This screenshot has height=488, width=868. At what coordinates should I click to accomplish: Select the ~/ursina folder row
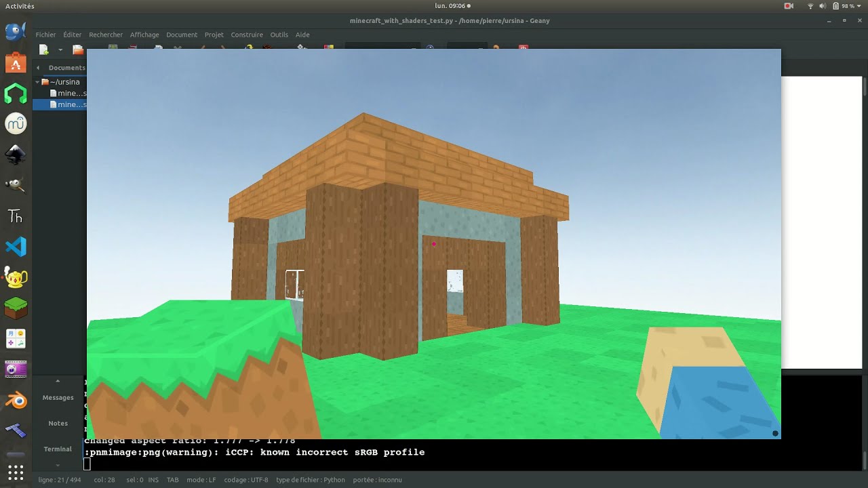pyautogui.click(x=60, y=82)
